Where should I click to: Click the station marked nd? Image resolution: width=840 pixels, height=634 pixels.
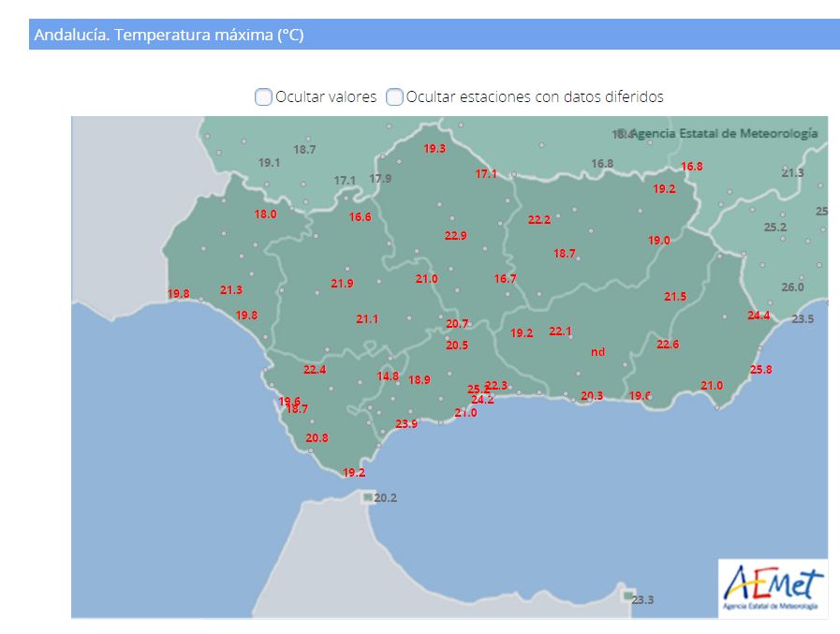coord(598,352)
